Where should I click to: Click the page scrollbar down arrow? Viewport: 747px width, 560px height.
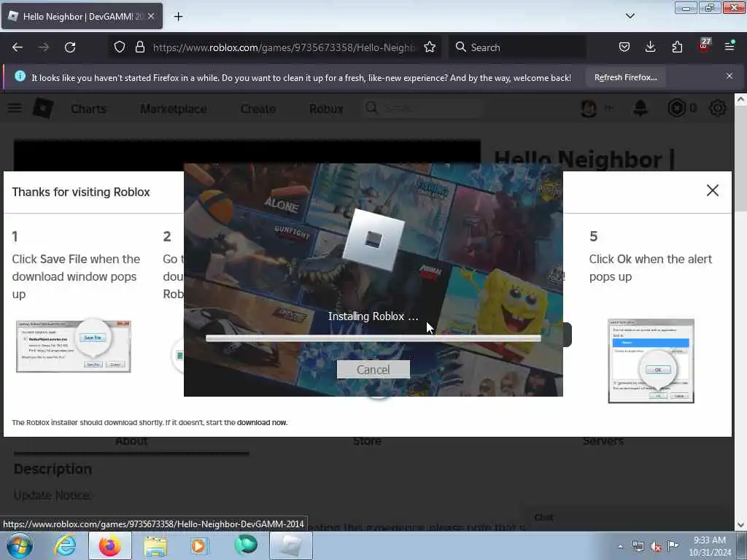[x=740, y=525]
